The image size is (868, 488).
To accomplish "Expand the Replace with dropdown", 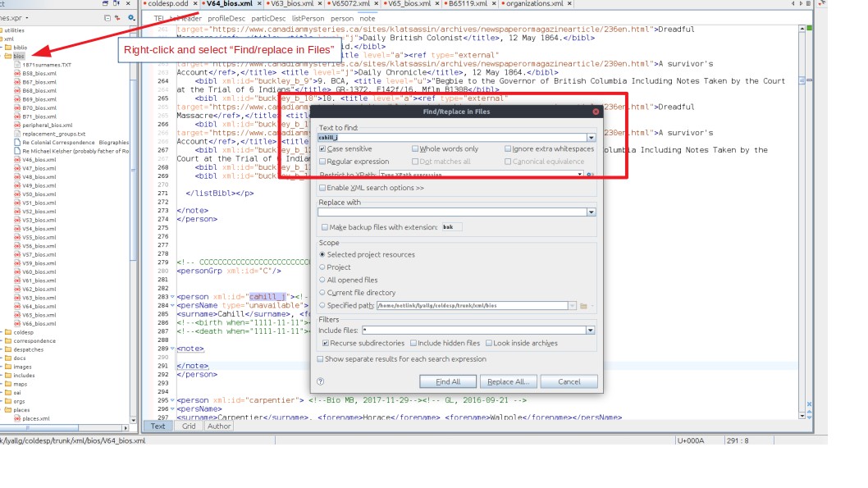I will coord(591,212).
